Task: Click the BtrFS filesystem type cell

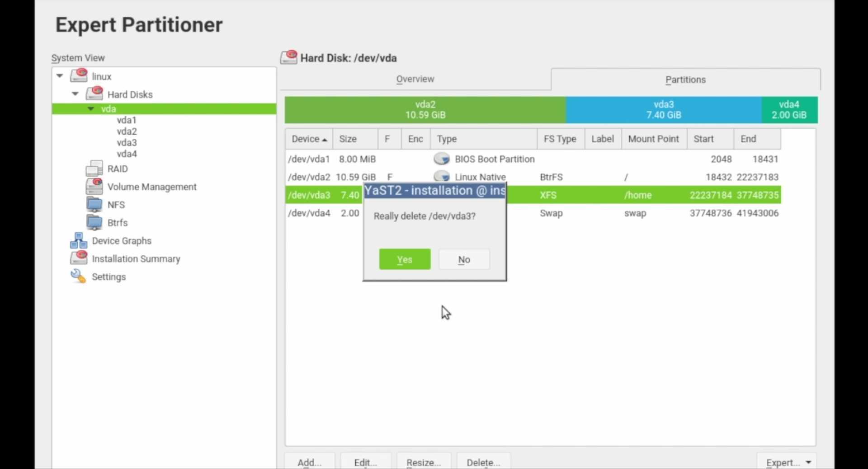Action: (x=551, y=177)
